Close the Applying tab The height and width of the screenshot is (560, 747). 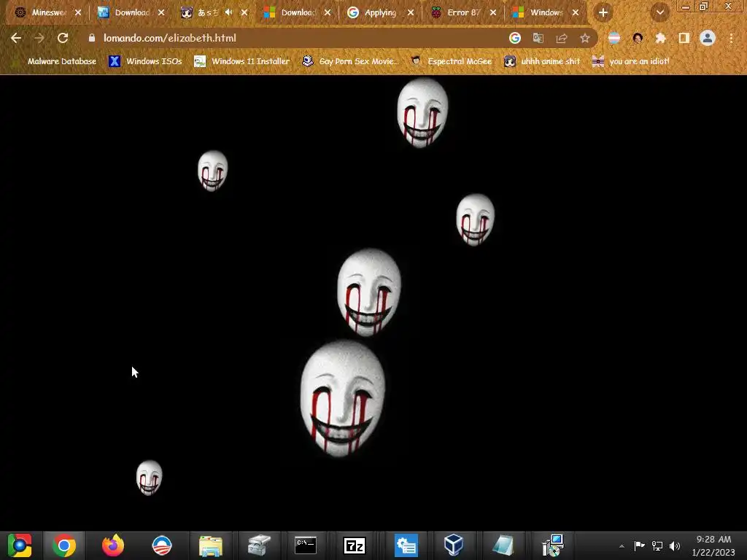[411, 12]
